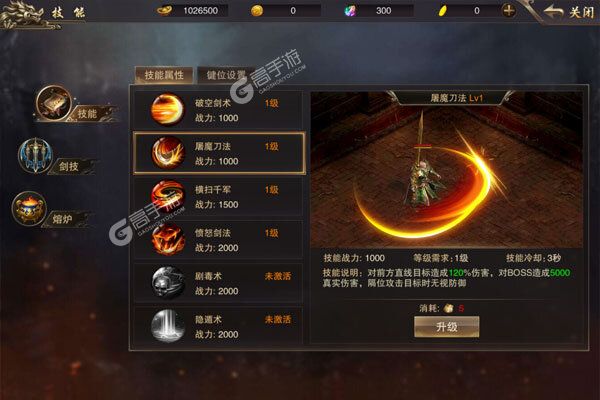Image resolution: width=600 pixels, height=400 pixels.
Task: Pick the 愤怒剑法 skill icon
Action: [x=167, y=239]
